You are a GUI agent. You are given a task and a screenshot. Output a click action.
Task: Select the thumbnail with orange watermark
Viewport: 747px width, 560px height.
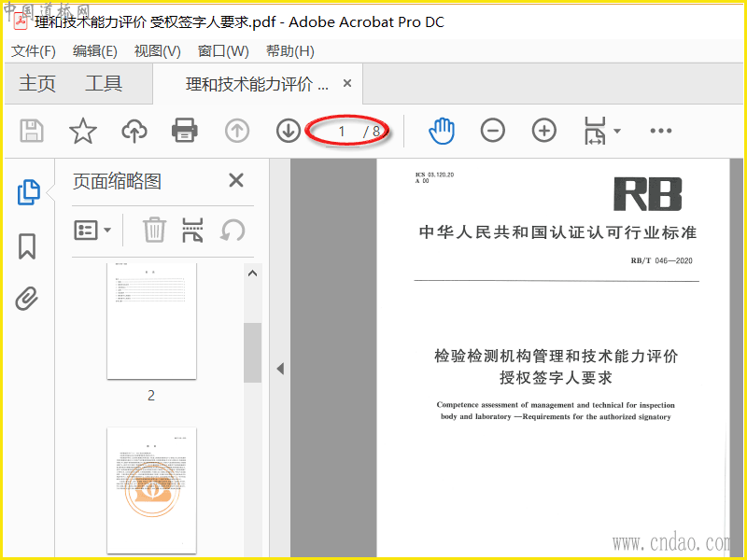[x=151, y=491]
